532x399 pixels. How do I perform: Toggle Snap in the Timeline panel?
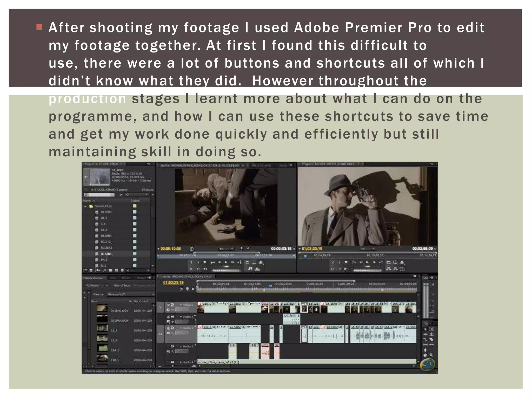tap(182, 289)
